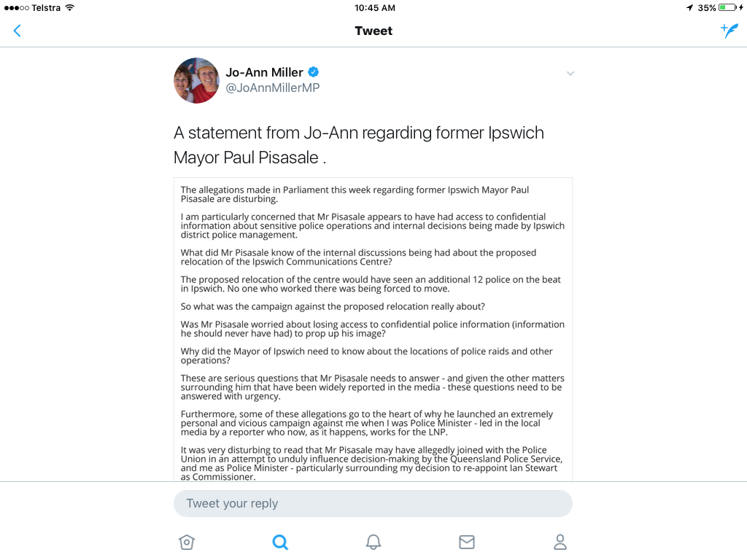Open the Home tab icon

click(x=187, y=542)
